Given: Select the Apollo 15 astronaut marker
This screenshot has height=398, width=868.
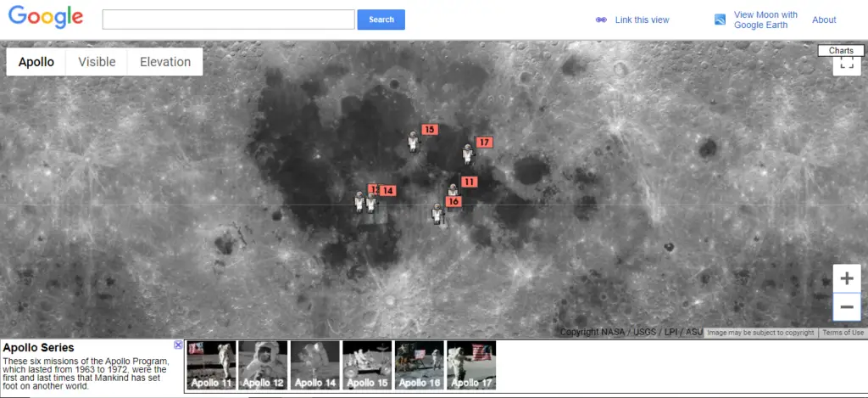Looking at the screenshot, I should click(413, 142).
